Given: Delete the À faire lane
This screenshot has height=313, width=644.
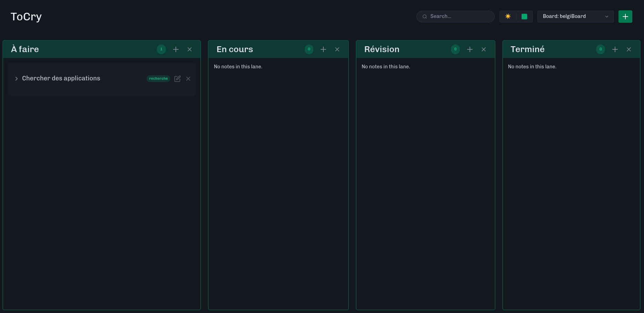Looking at the screenshot, I should [x=190, y=49].
